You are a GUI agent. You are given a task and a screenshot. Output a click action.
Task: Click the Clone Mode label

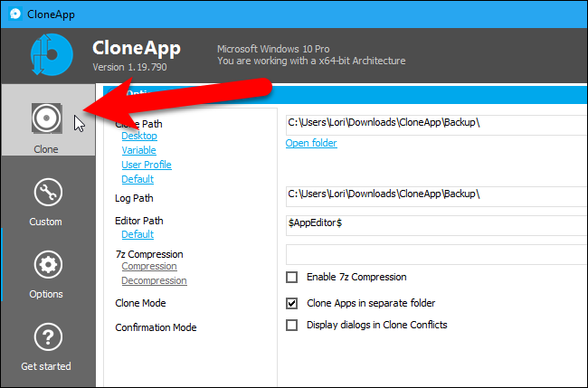click(x=140, y=303)
